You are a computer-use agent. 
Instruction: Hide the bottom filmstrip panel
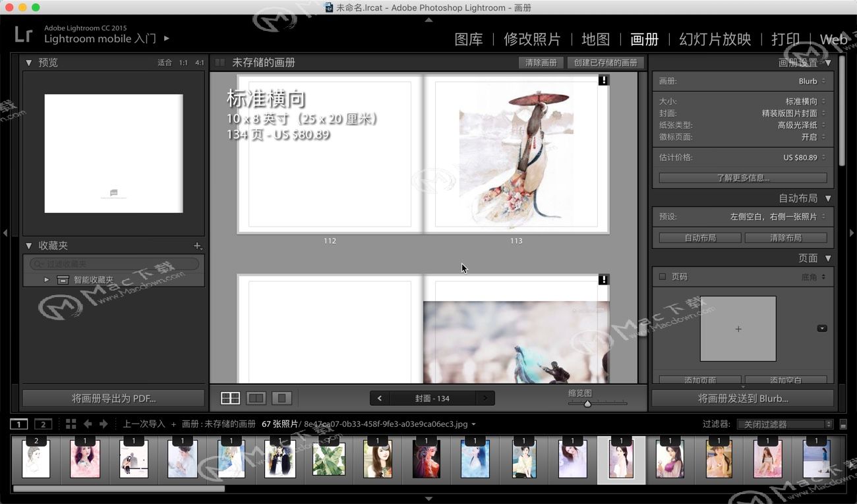(x=428, y=499)
